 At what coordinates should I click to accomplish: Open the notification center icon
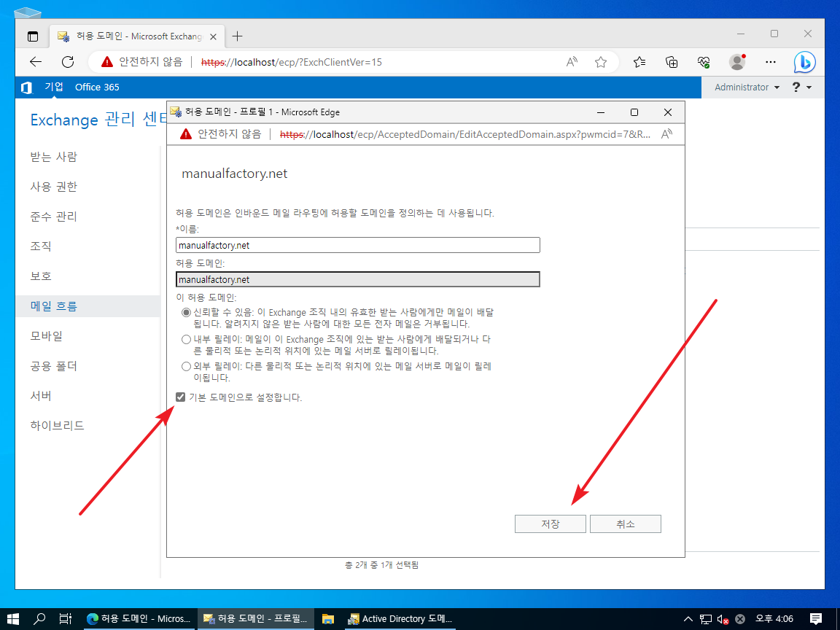coord(816,619)
